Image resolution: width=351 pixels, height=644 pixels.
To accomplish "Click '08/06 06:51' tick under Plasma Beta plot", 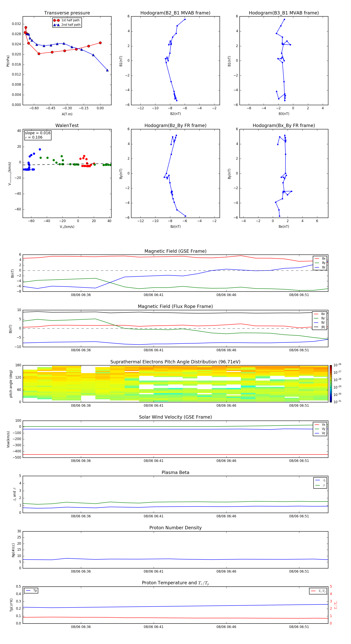I will [299, 516].
